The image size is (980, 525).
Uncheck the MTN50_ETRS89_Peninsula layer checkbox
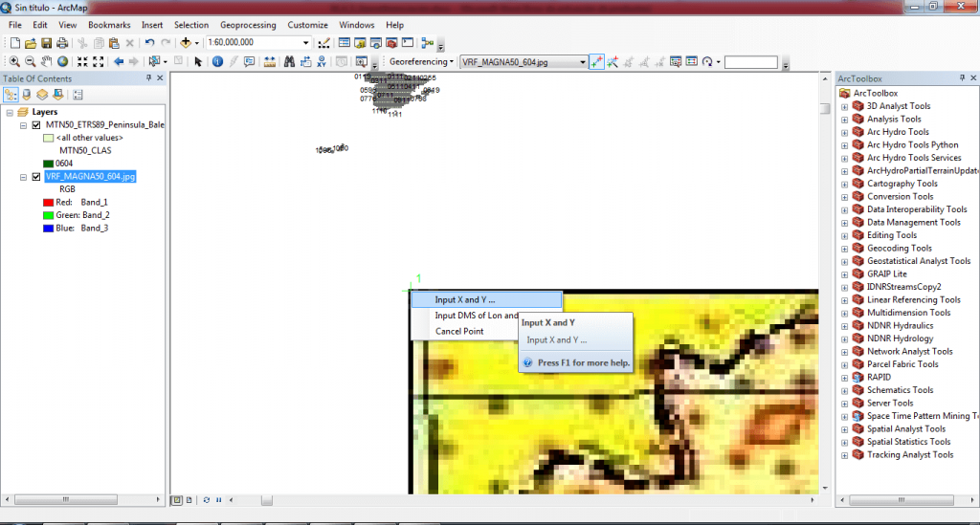click(x=36, y=125)
